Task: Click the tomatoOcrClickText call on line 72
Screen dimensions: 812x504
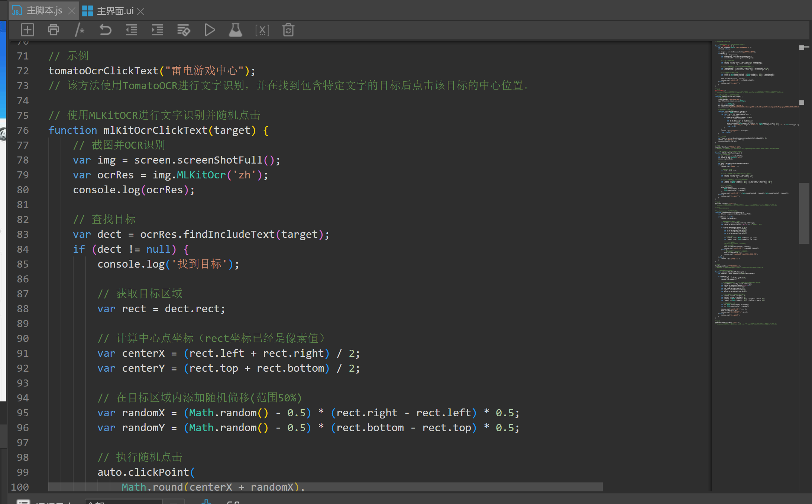Action: [x=152, y=71]
